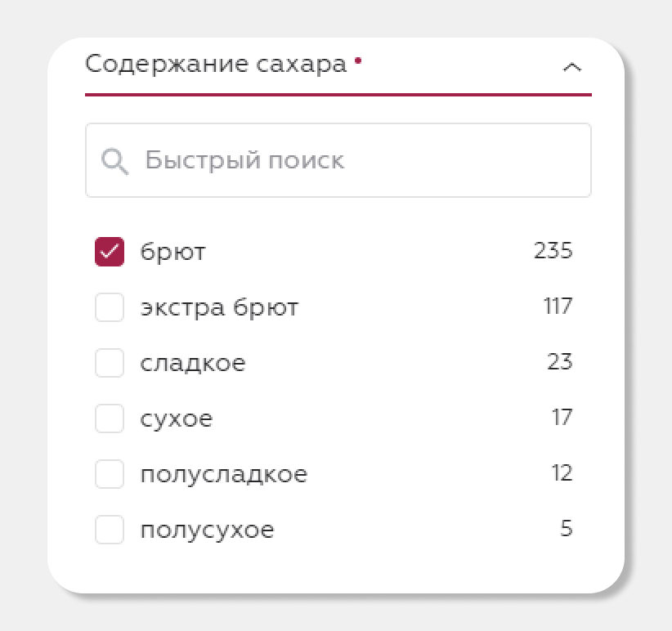Viewport: 672px width, 631px height.
Task: Click the count 5 next to полусухое
Action: [x=566, y=529]
